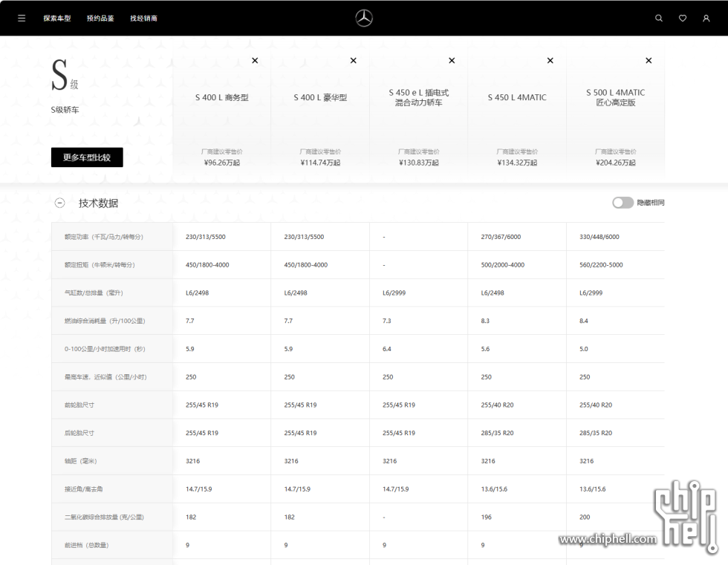Collapse the 技术数据 section
Viewport: 728px width, 565px height.
(60, 203)
